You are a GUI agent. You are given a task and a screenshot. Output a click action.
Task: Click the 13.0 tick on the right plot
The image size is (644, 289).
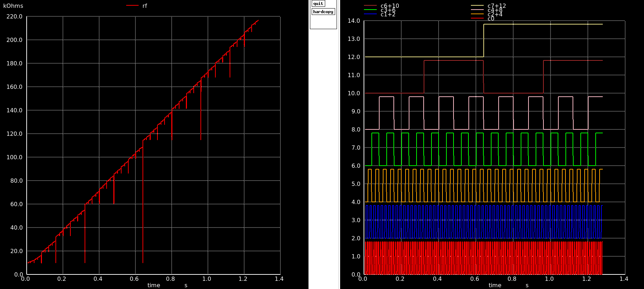coord(354,39)
